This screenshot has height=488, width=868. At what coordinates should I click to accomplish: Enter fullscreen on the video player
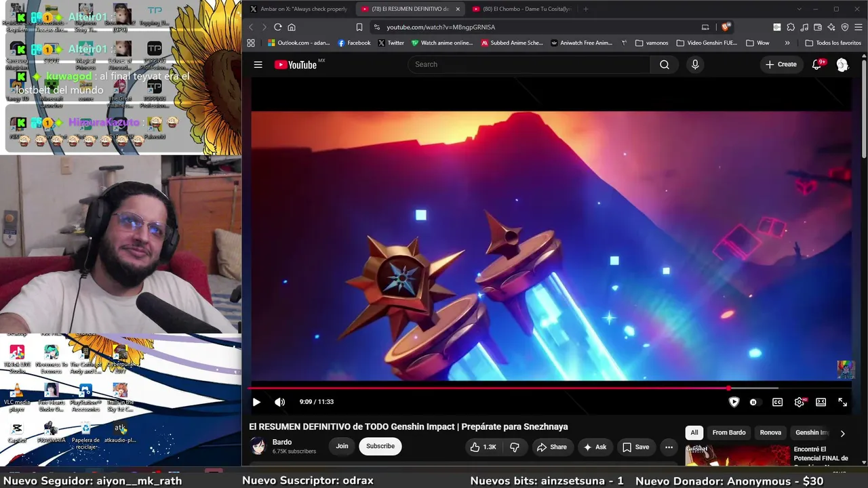[x=842, y=402]
